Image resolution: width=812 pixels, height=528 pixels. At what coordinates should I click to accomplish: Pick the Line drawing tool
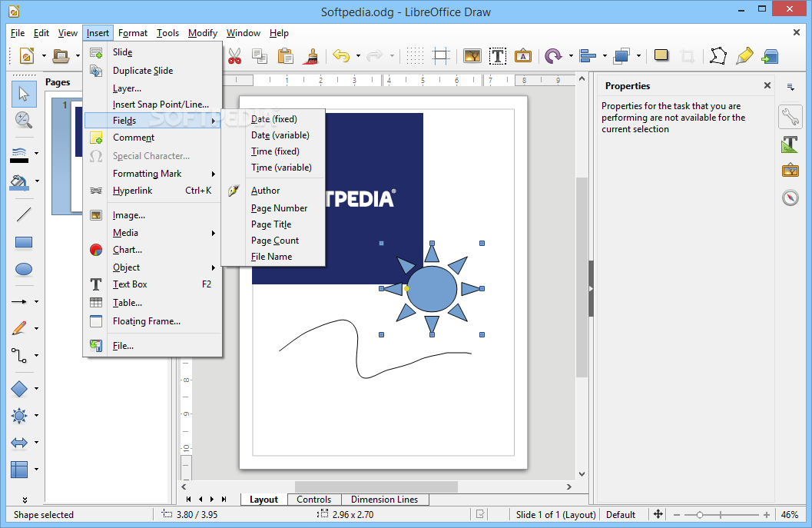24,214
